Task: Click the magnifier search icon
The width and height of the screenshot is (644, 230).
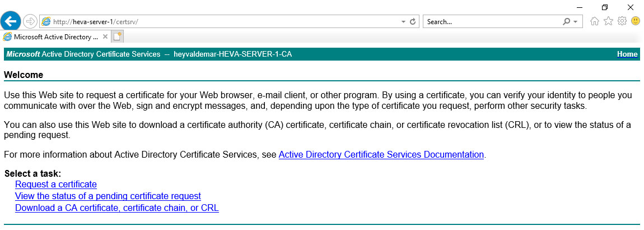Action: (x=567, y=21)
